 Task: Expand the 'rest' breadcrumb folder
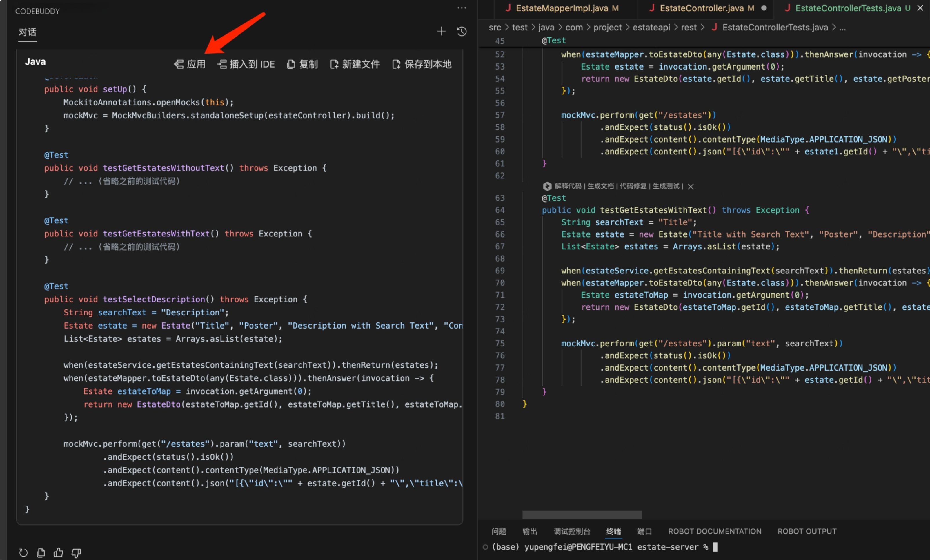[689, 28]
